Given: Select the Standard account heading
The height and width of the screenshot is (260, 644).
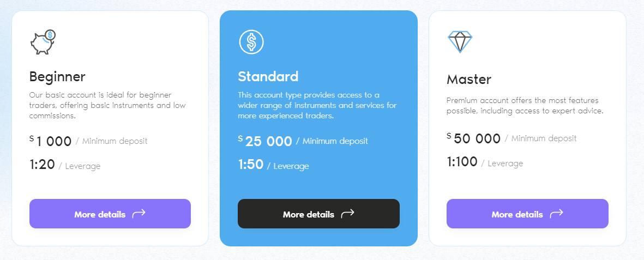Looking at the screenshot, I should pyautogui.click(x=268, y=76).
